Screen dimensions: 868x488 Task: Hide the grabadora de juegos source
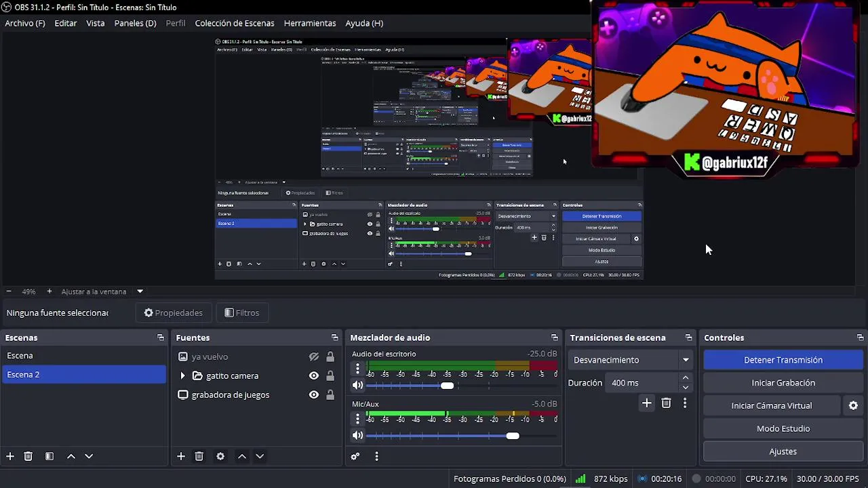pos(314,394)
